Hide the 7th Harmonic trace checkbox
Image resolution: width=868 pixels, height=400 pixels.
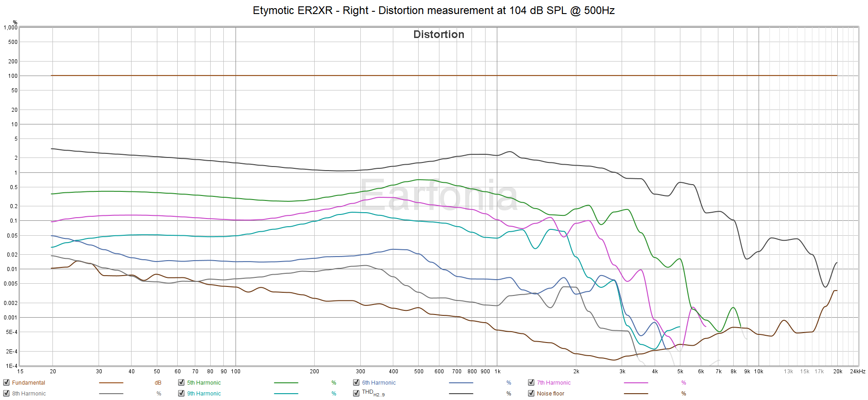click(x=531, y=382)
